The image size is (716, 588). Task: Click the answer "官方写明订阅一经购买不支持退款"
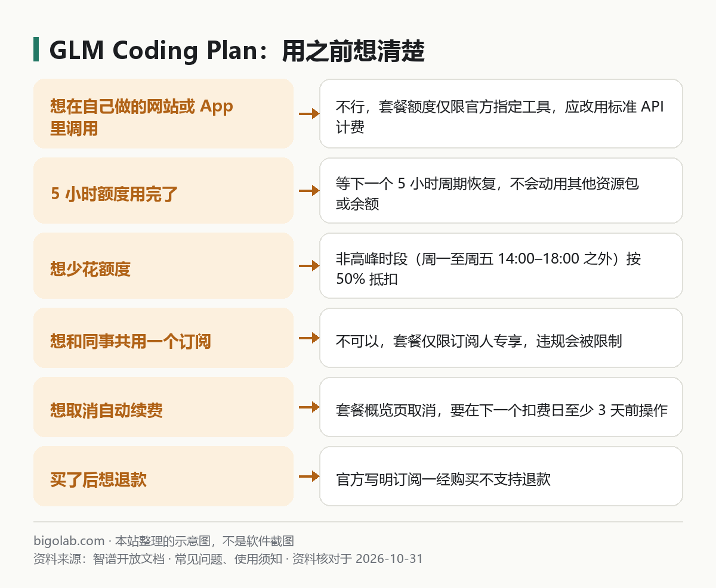coord(501,476)
